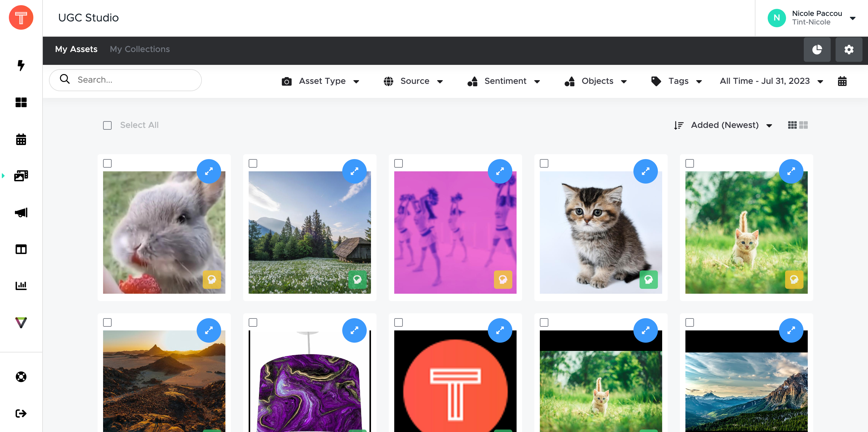Expand the desert sunset landscape asset
The width and height of the screenshot is (868, 432).
pos(209,330)
